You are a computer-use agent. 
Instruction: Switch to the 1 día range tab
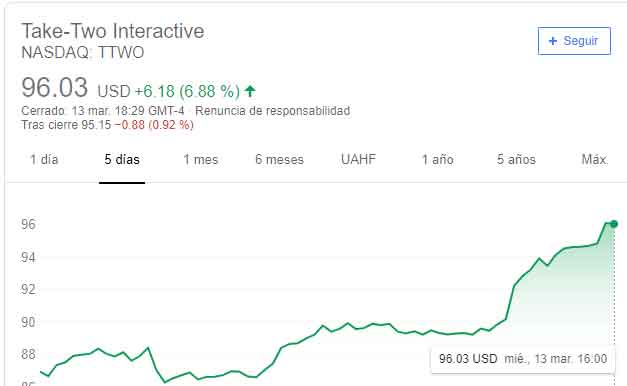tap(44, 160)
